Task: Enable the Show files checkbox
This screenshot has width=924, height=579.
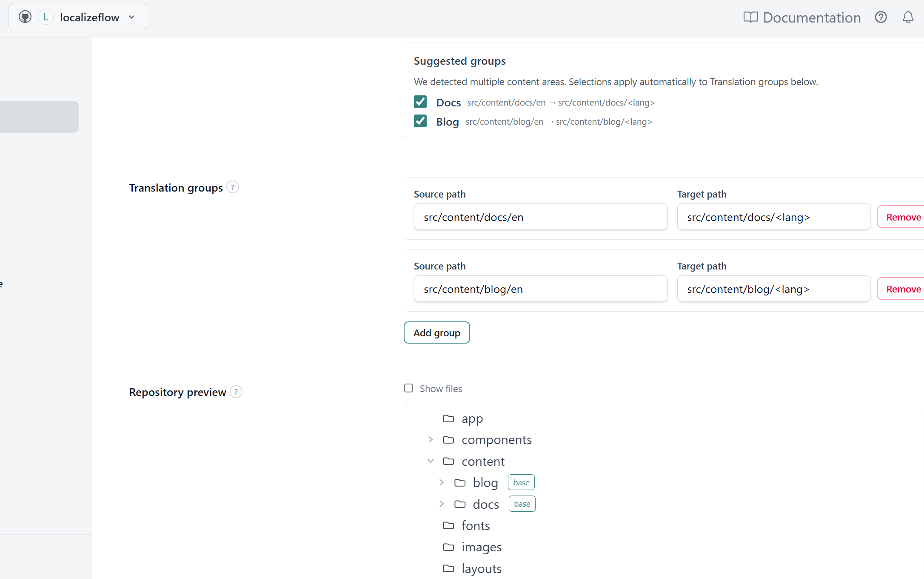Action: point(408,388)
